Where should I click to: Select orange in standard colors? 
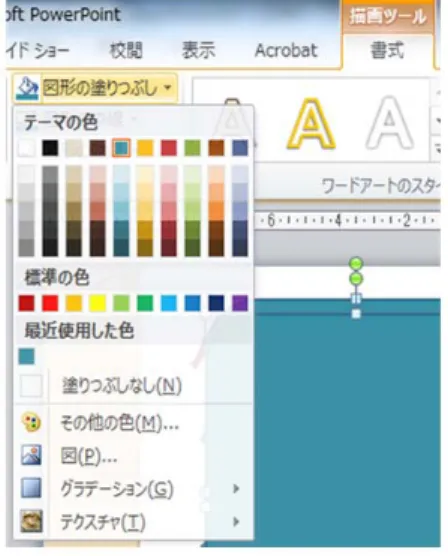tap(74, 304)
